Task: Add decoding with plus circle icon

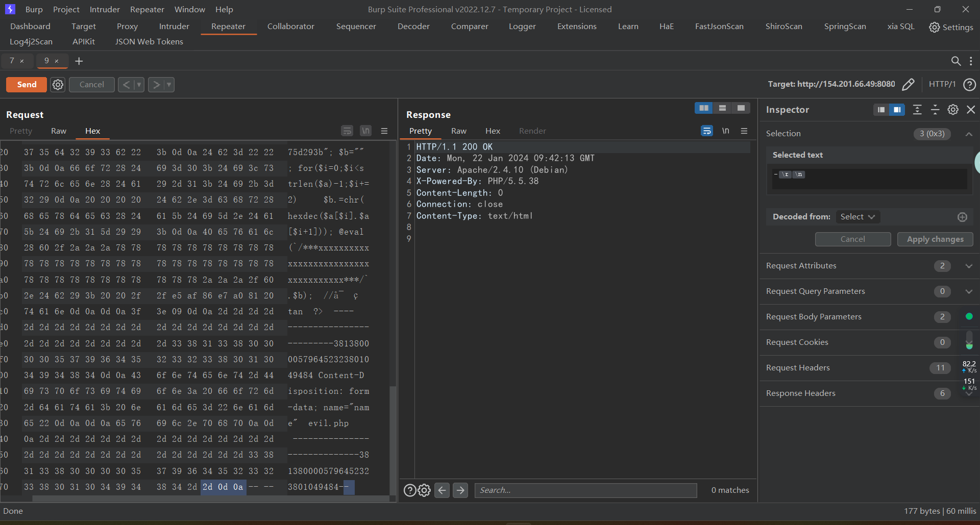Action: pyautogui.click(x=962, y=217)
